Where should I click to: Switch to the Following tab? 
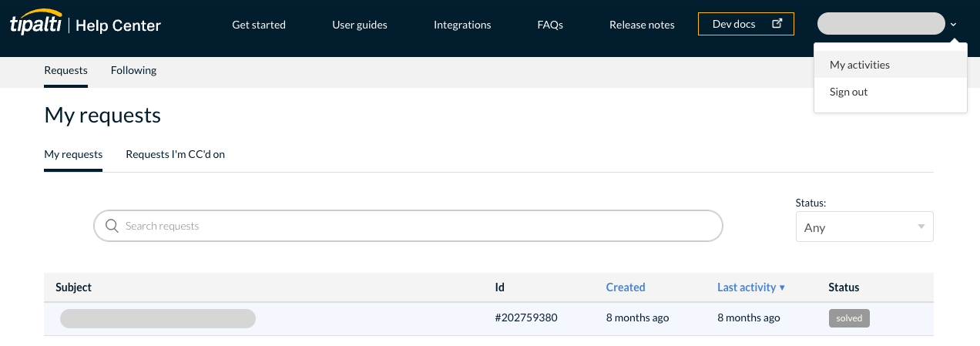pos(133,70)
